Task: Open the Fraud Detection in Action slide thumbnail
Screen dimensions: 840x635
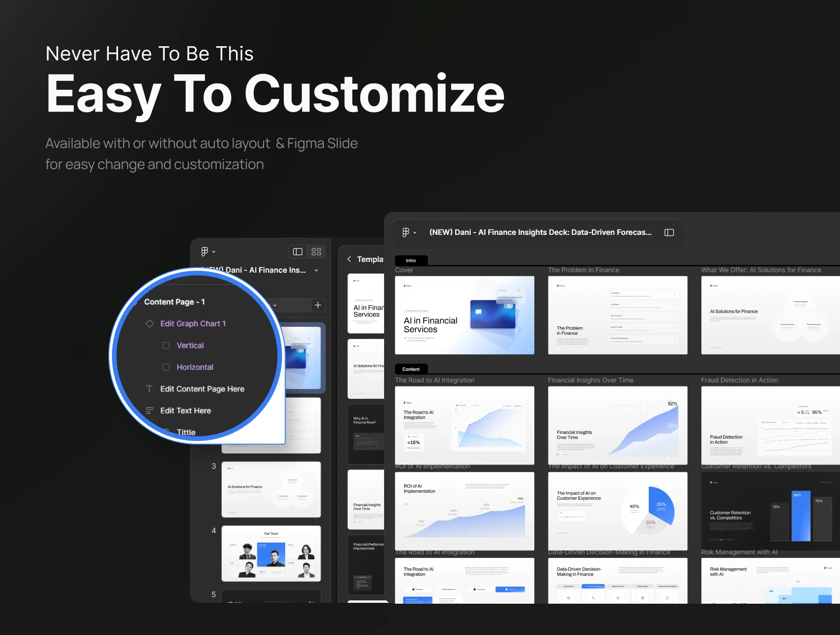Action: (770, 425)
